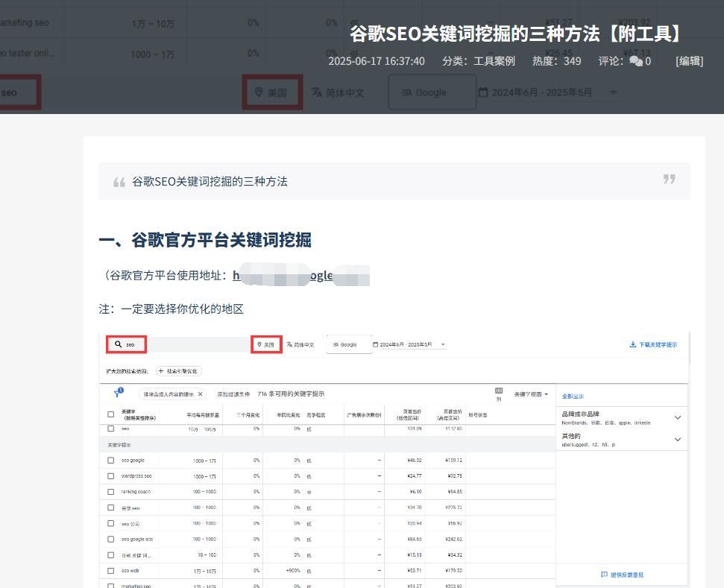The image size is (724, 588).
Task: Click the 全部显示 link in side panel
Action: click(573, 396)
